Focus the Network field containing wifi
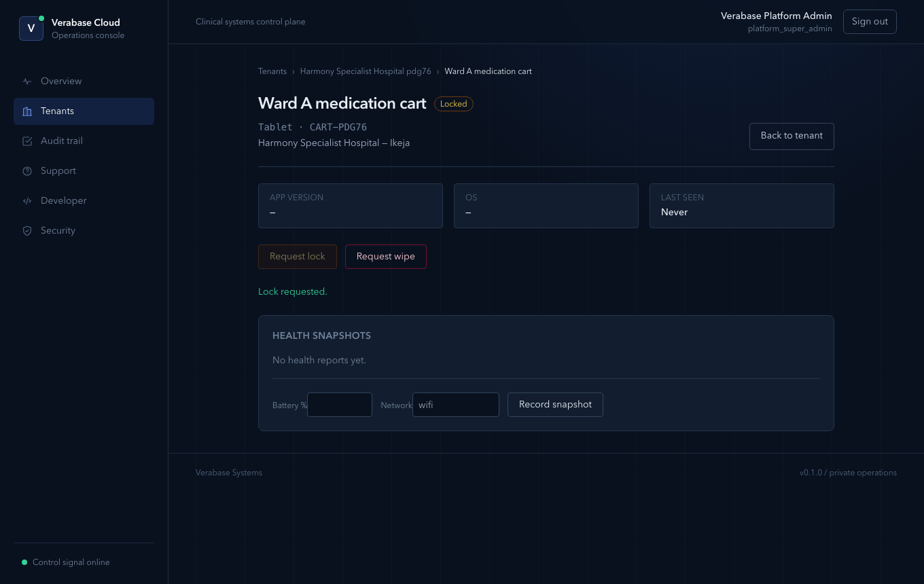The image size is (924, 584). tap(456, 405)
